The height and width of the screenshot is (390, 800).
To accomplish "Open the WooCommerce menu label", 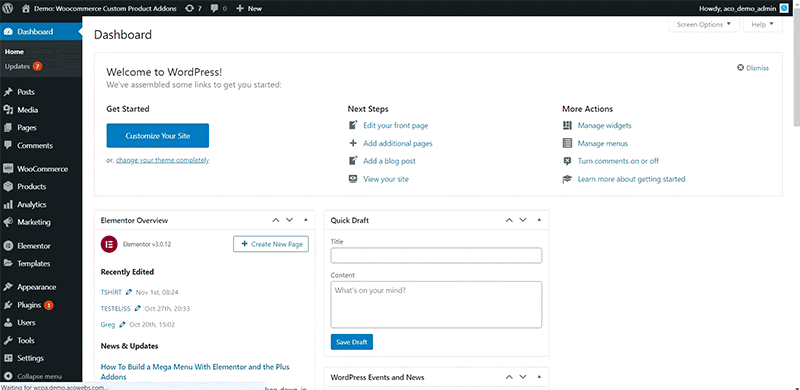I will [x=42, y=169].
